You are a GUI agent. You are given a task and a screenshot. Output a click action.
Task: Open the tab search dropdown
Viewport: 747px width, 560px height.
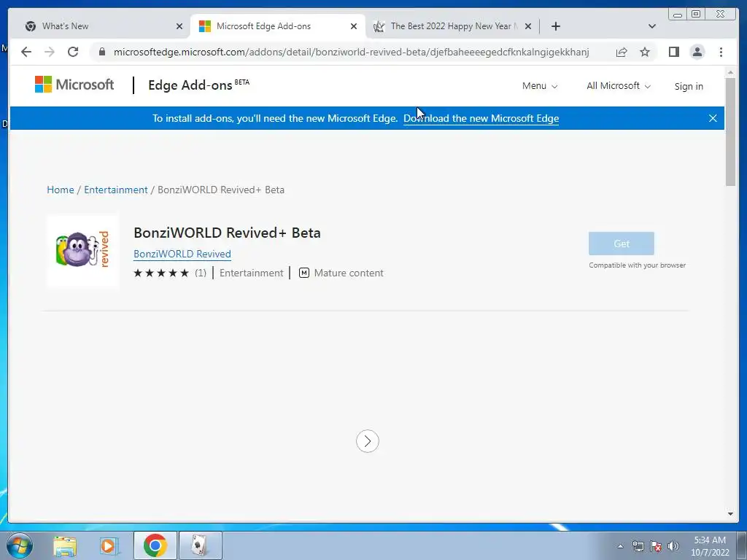[652, 26]
